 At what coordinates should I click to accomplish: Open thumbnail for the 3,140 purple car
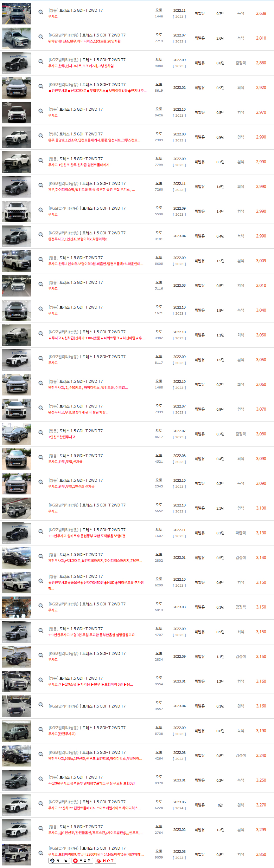click(x=16, y=558)
